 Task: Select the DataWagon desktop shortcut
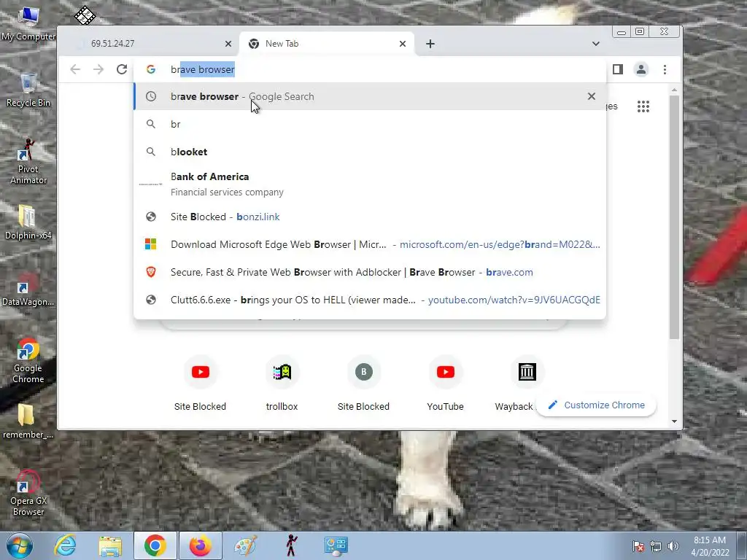point(28,289)
